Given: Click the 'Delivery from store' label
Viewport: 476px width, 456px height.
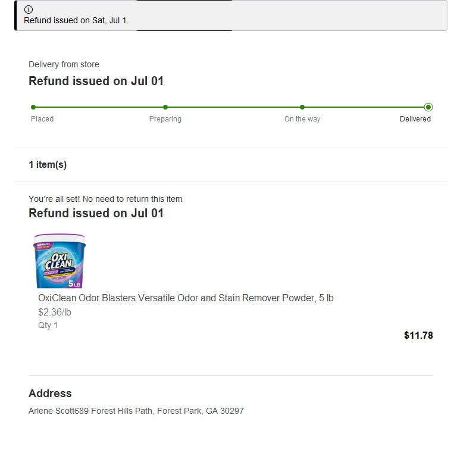Looking at the screenshot, I should coord(64,64).
